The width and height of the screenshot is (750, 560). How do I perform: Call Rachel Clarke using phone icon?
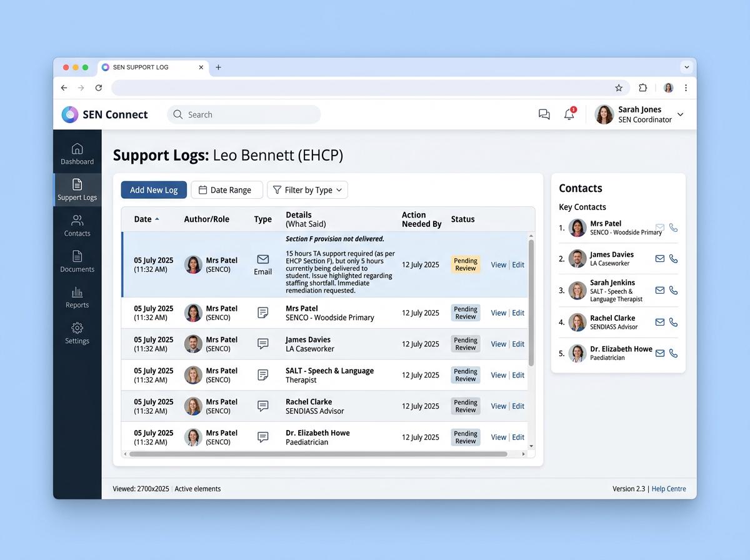(673, 322)
